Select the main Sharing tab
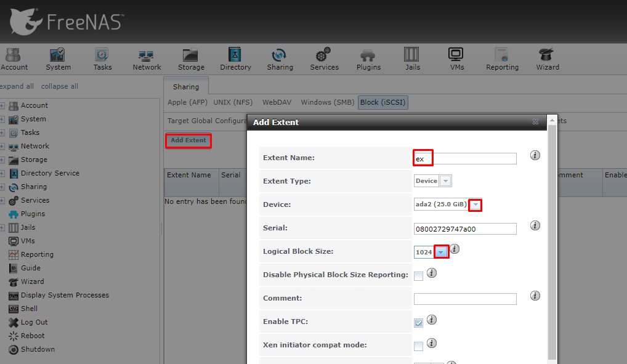The height and width of the screenshot is (364, 627). (185, 87)
